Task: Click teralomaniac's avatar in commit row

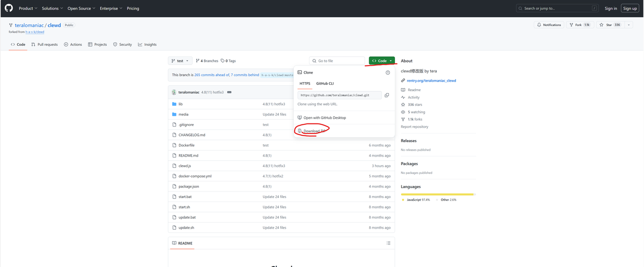Action: [174, 92]
